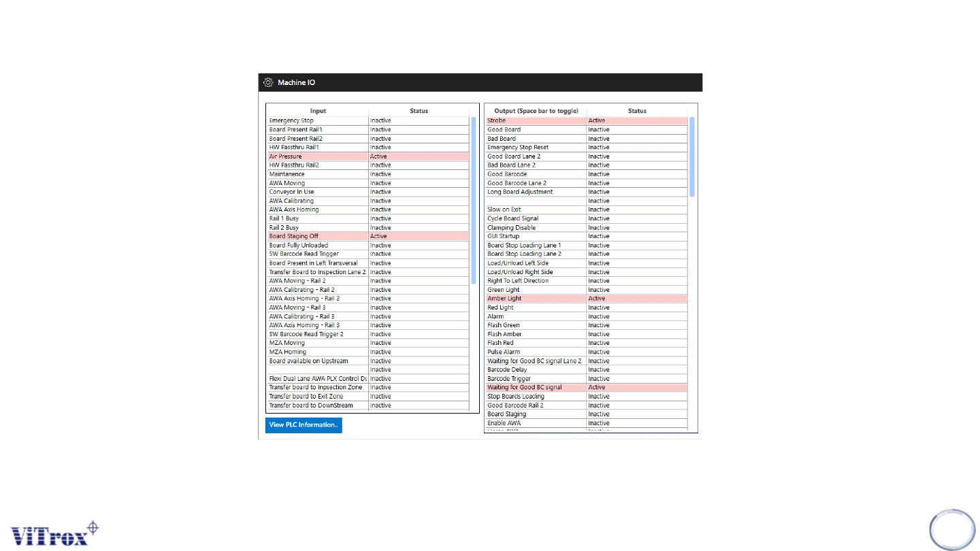Click the Board Staging Off input row
980x551 pixels.
(368, 236)
